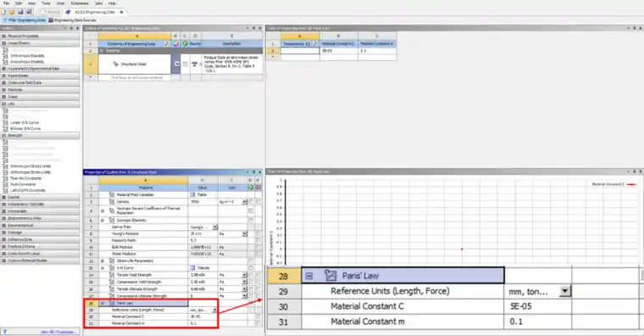The width and height of the screenshot is (644, 336).
Task: Open Tensile Yield Strength unit dropdown
Action: pos(244,275)
